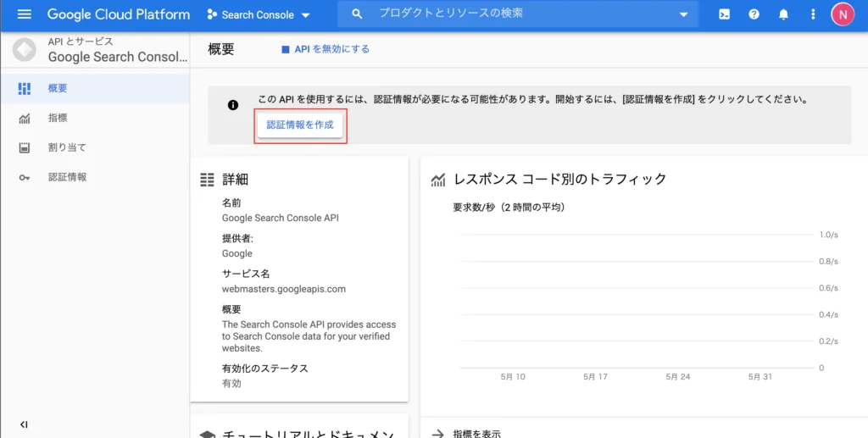Click the traffic chart icon beside レスポンス heading
The width and height of the screenshot is (868, 438).
[438, 180]
